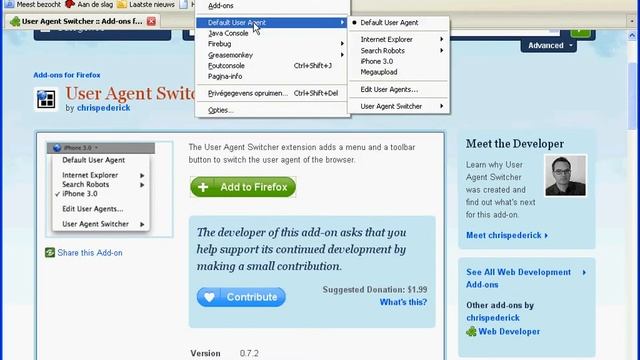Open the Web Developer add-on link
This screenshot has height=360, width=640.
pyautogui.click(x=509, y=331)
